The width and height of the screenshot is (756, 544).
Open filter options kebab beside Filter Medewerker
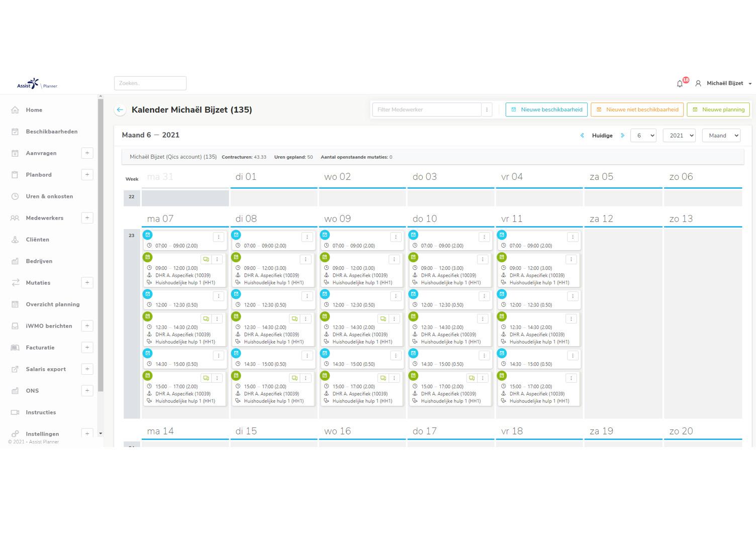click(x=487, y=110)
